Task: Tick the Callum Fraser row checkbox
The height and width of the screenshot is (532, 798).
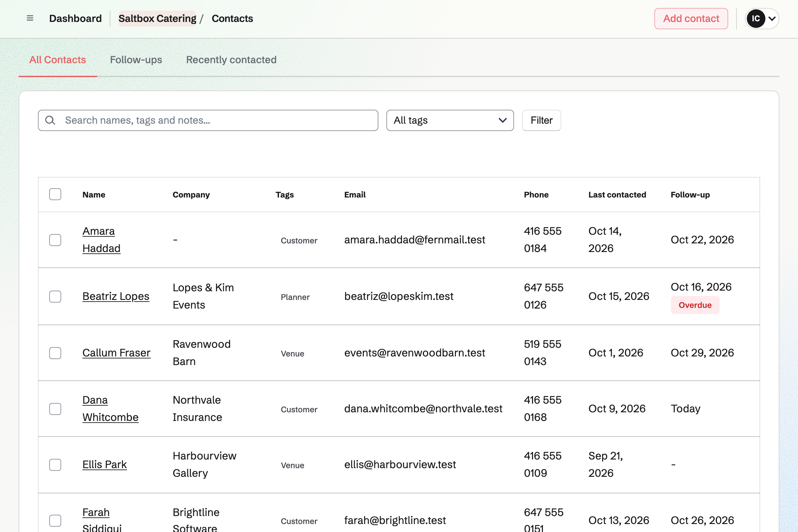Action: (x=55, y=353)
